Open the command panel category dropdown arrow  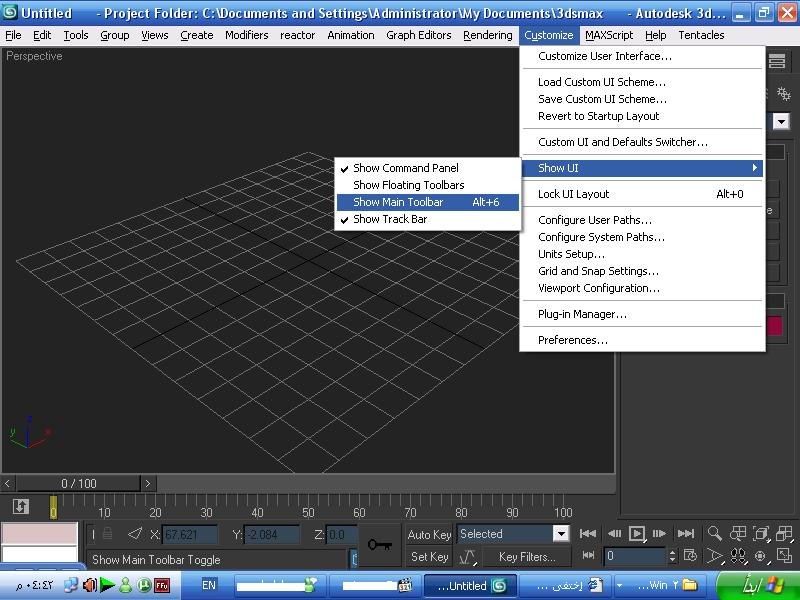(x=781, y=121)
